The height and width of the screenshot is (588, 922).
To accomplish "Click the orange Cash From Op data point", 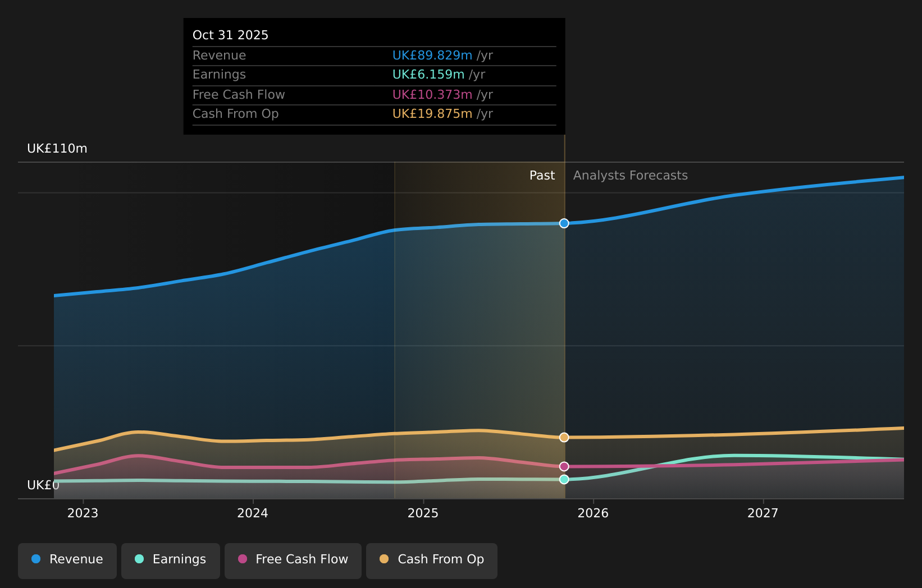I will 564,437.
